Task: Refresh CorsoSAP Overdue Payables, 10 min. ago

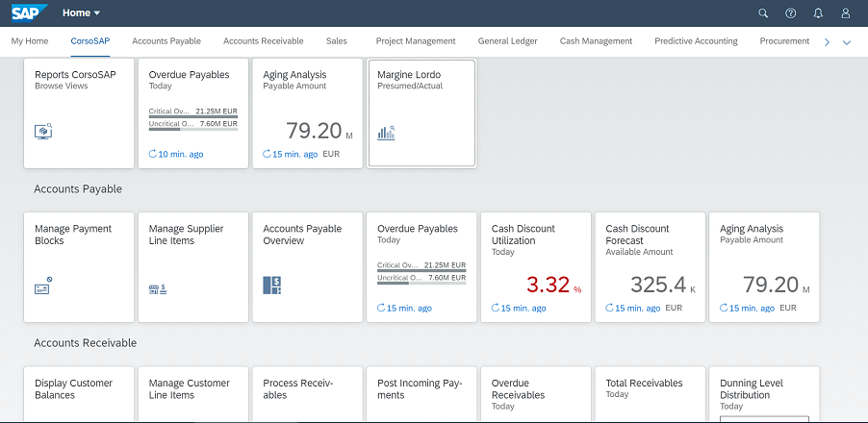Action: [x=153, y=154]
